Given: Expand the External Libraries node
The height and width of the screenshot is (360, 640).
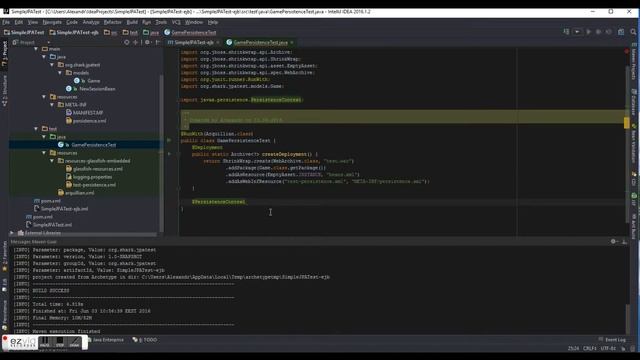Looking at the screenshot, I should pyautogui.click(x=12, y=233).
